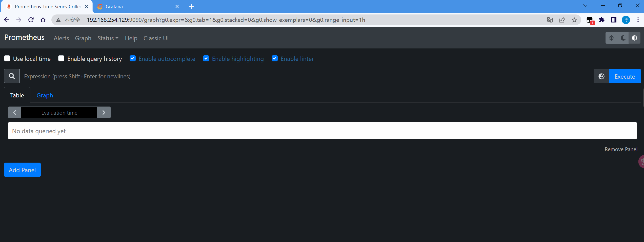Open the extensions puzzle icon
Image resolution: width=644 pixels, height=242 pixels.
pos(602,20)
